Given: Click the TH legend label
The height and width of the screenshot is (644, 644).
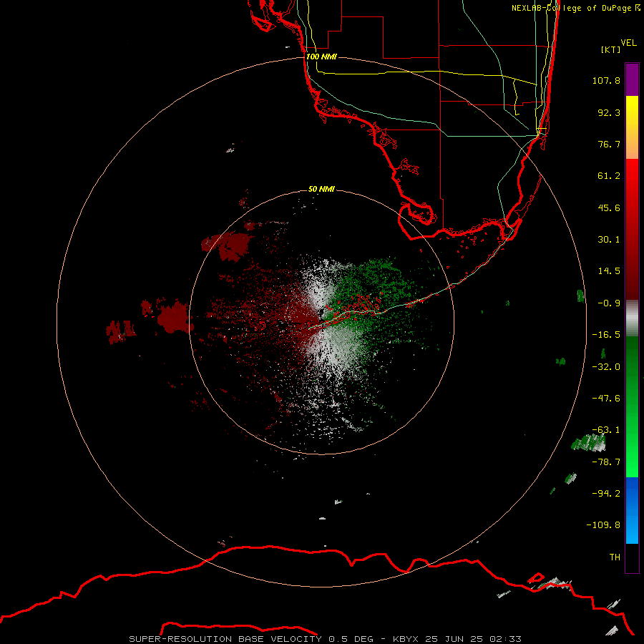Looking at the screenshot, I should 615,557.
